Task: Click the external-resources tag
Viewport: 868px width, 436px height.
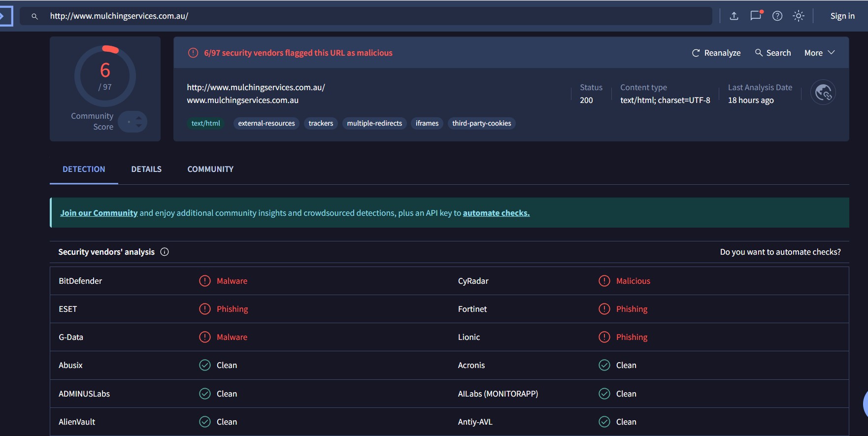Action: click(x=267, y=123)
